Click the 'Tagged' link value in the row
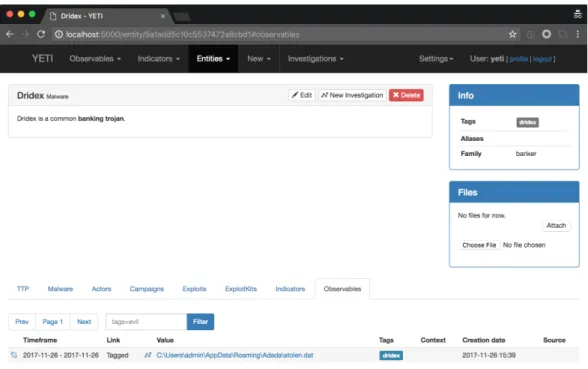Screen dimensions: 588x369 117,355
